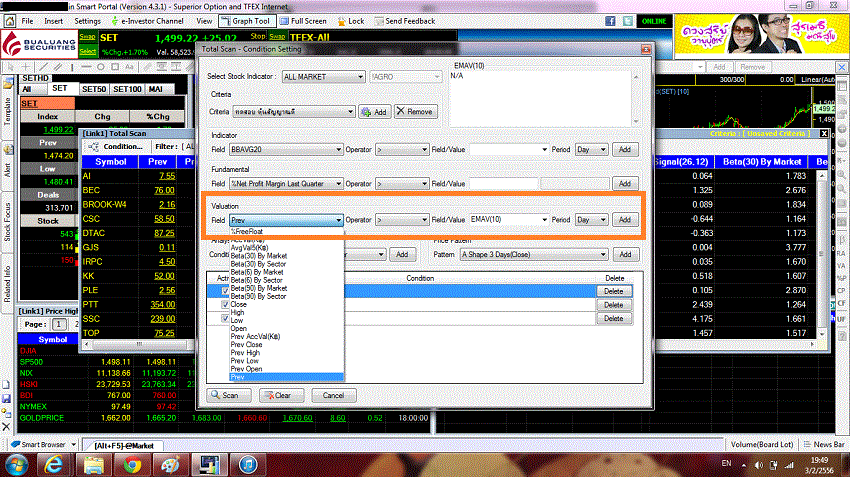The width and height of the screenshot is (850, 477).
Task: Click the Scan button
Action: click(x=229, y=396)
